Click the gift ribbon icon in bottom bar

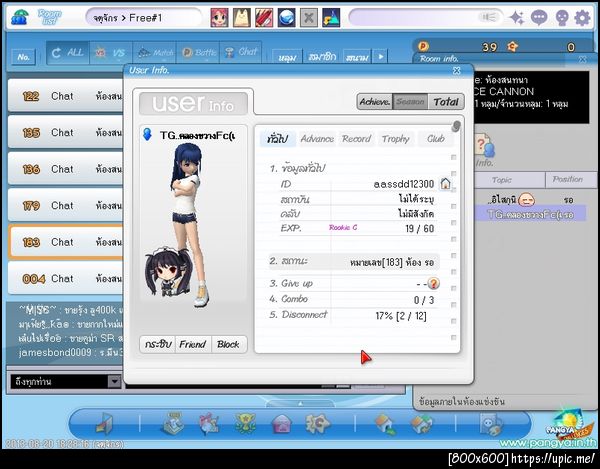point(209,424)
